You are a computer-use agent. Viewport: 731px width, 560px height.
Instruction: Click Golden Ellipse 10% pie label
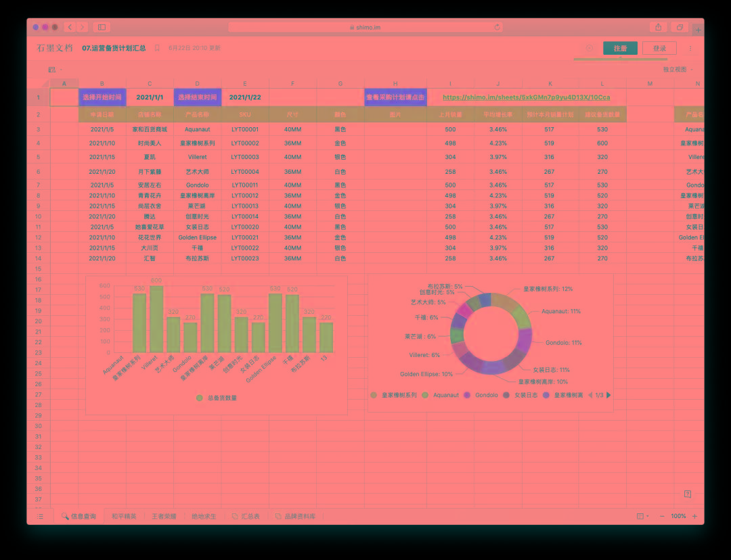click(x=426, y=374)
